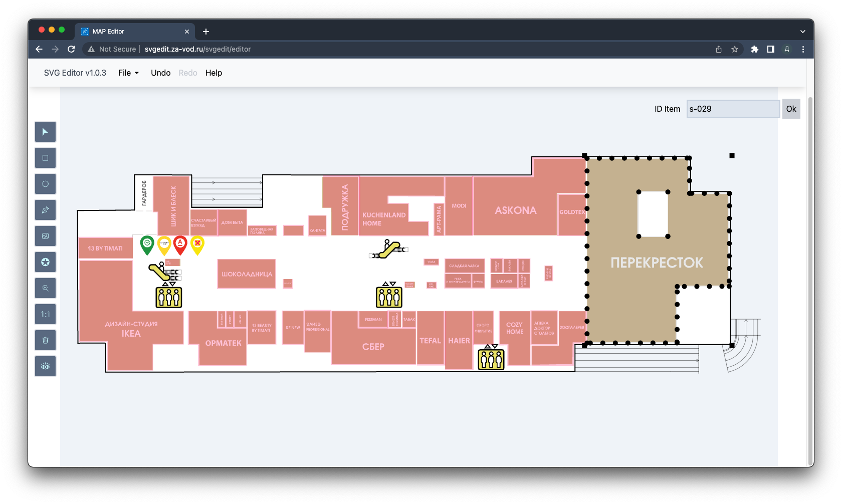Activate the zoom magnifier tool
The image size is (842, 504).
click(x=45, y=288)
